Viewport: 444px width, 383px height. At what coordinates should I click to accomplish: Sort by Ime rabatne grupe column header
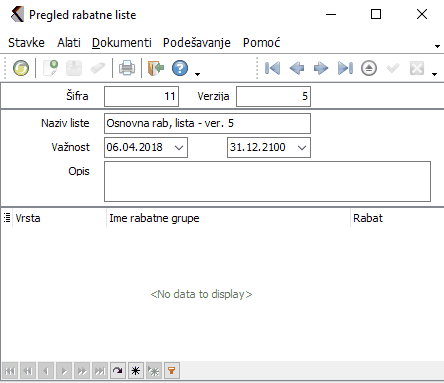click(x=228, y=218)
